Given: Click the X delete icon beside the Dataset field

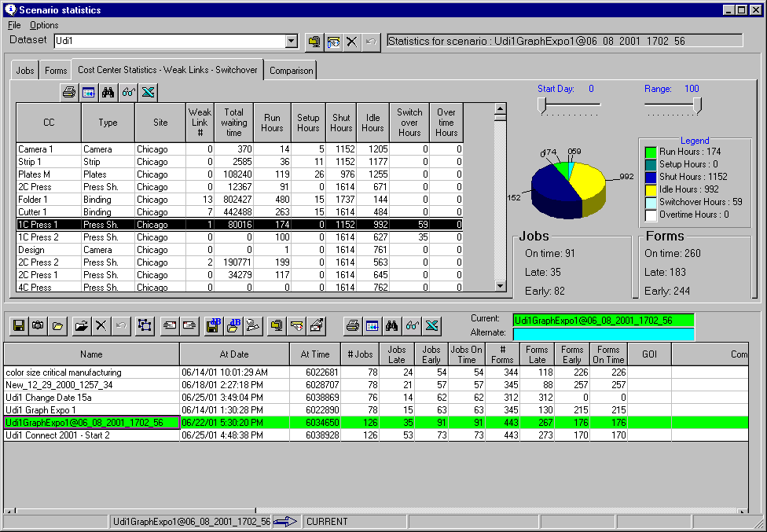Looking at the screenshot, I should 351,42.
